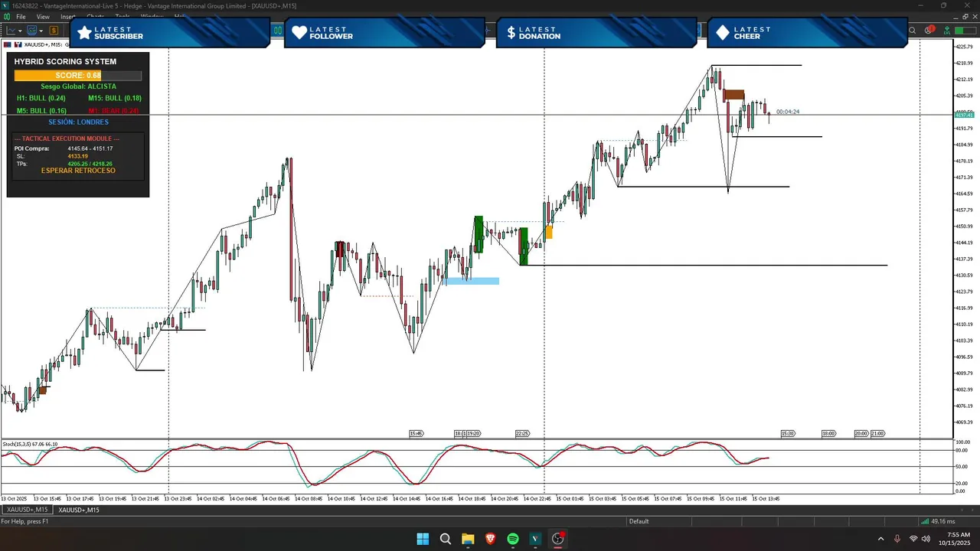Click the Latest Subscriber overlay banner

(x=169, y=33)
